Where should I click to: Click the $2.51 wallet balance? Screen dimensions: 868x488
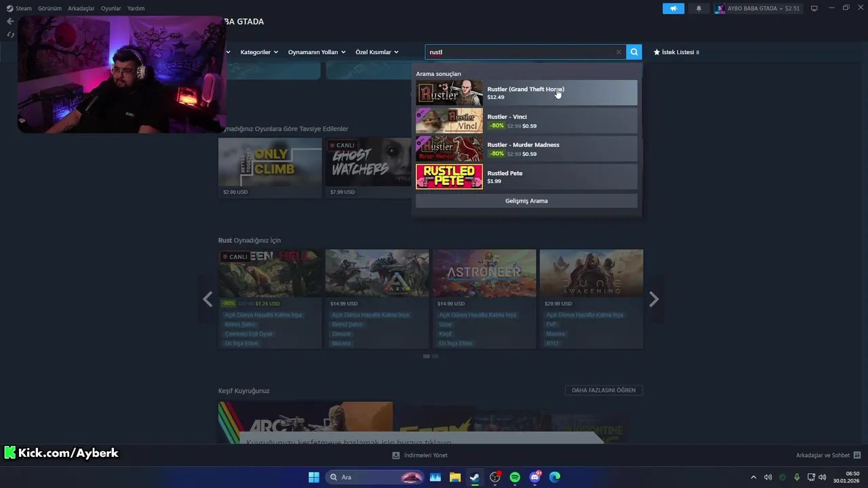792,8
